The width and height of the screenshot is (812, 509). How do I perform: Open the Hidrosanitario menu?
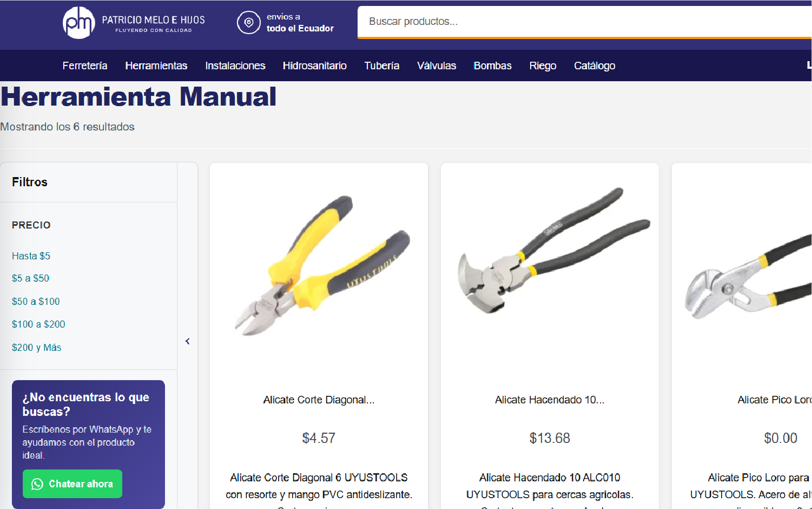315,66
